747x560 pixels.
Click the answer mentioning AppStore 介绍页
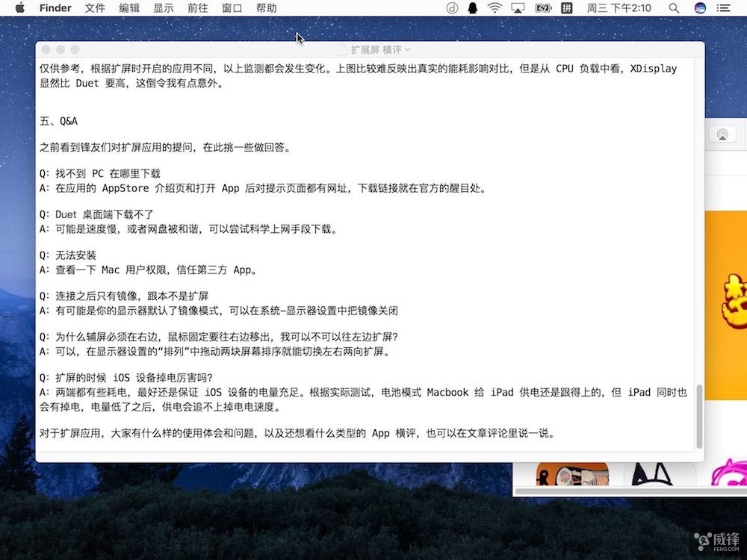pyautogui.click(x=264, y=188)
